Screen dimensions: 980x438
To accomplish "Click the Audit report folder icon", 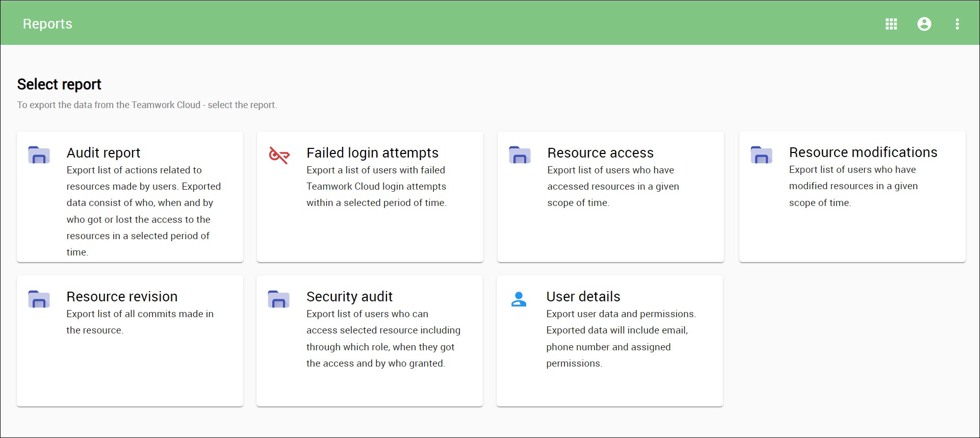I will point(39,155).
